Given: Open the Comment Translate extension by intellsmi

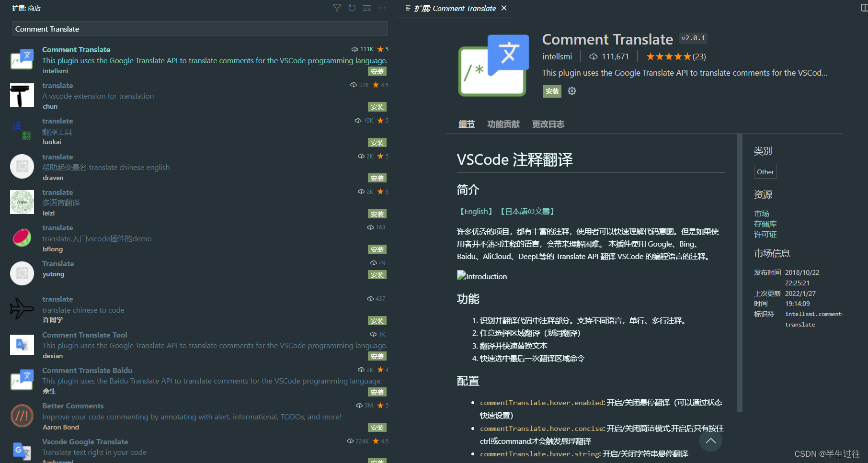Looking at the screenshot, I should [x=76, y=49].
